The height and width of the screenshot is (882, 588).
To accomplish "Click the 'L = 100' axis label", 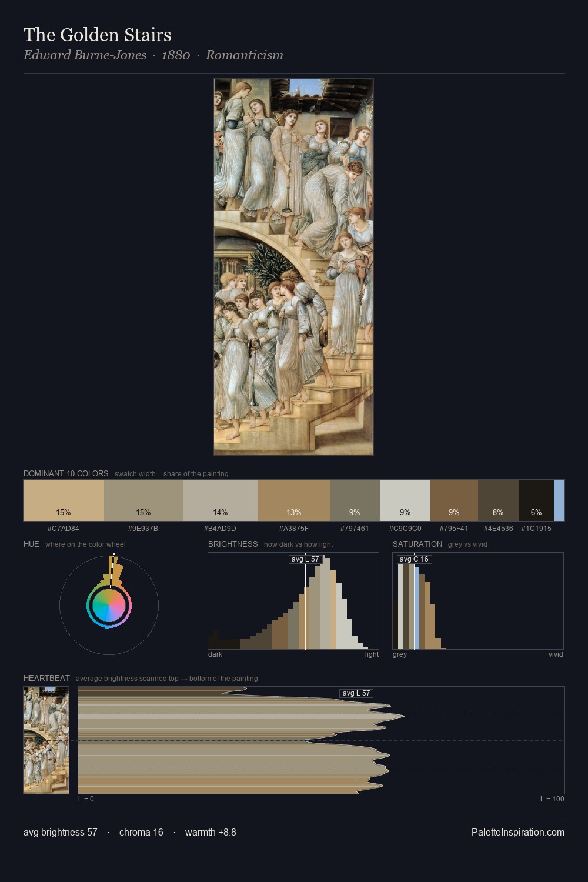I will [x=552, y=799].
